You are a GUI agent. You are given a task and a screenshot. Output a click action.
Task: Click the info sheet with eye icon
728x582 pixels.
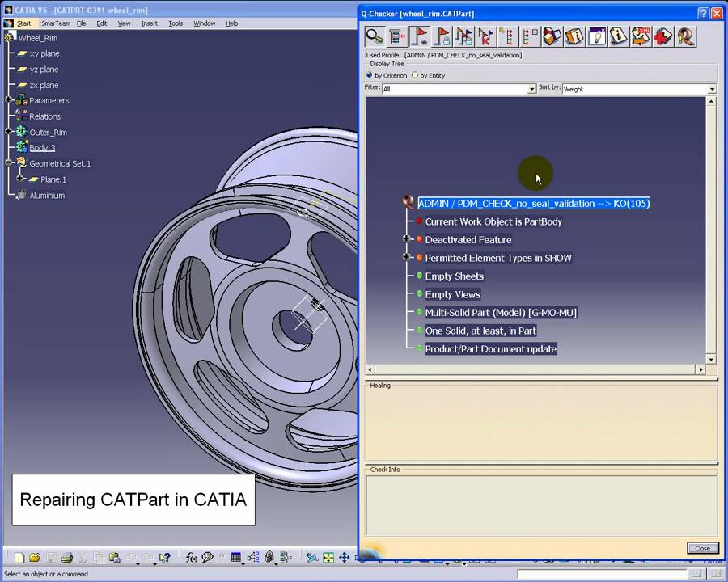[x=619, y=36]
